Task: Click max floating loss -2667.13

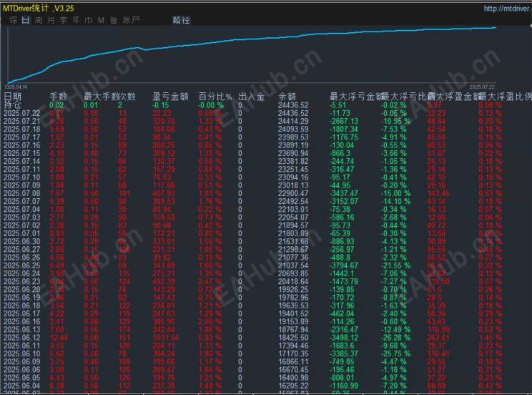Action: [344, 121]
